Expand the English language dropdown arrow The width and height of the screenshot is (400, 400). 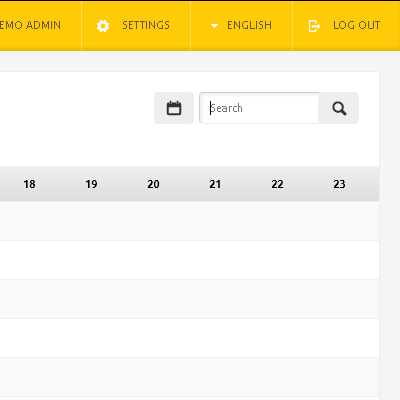tap(214, 26)
